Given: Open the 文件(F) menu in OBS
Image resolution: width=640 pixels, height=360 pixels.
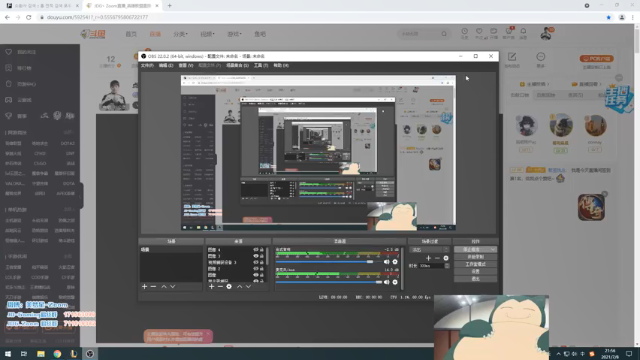Looking at the screenshot, I should pyautogui.click(x=147, y=65).
